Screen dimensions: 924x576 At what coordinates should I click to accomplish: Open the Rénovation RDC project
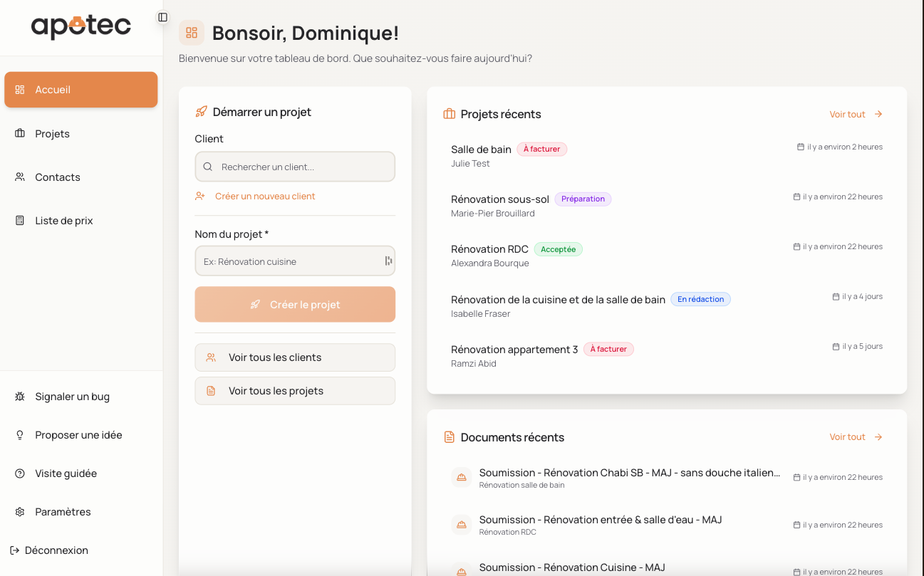tap(489, 249)
